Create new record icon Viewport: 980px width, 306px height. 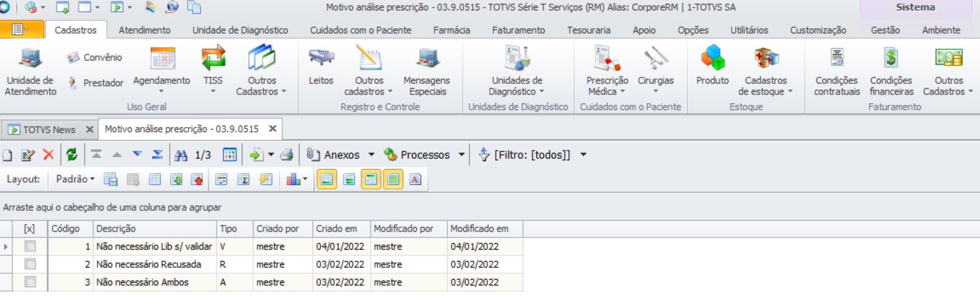tap(7, 155)
